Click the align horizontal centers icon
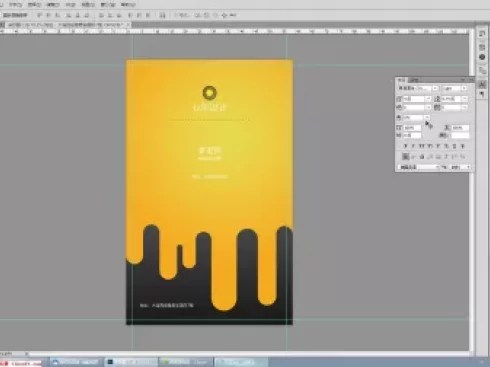 point(78,15)
